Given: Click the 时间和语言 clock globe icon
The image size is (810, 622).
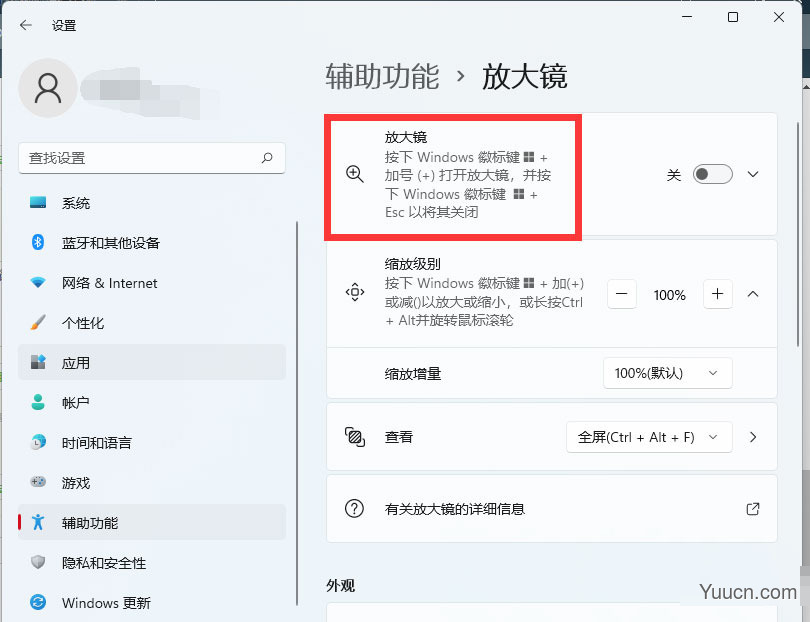Looking at the screenshot, I should tap(38, 442).
